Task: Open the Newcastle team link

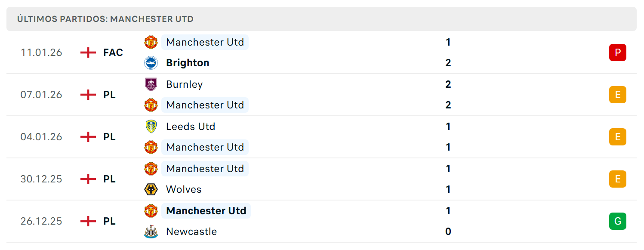Action: tap(191, 231)
